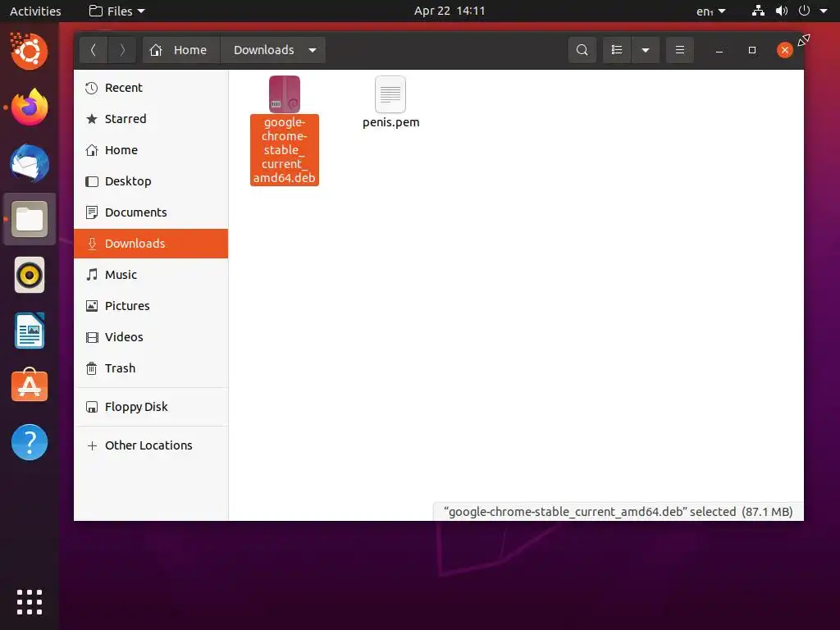Screen dimensions: 840x630
Task: Go back with the left arrow button
Action: (x=94, y=50)
